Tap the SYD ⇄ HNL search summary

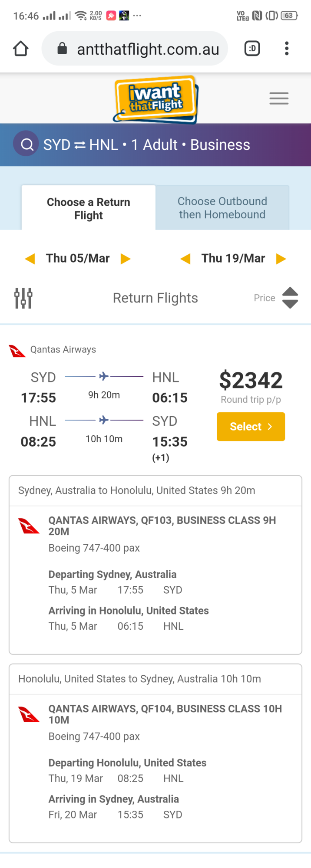(147, 145)
